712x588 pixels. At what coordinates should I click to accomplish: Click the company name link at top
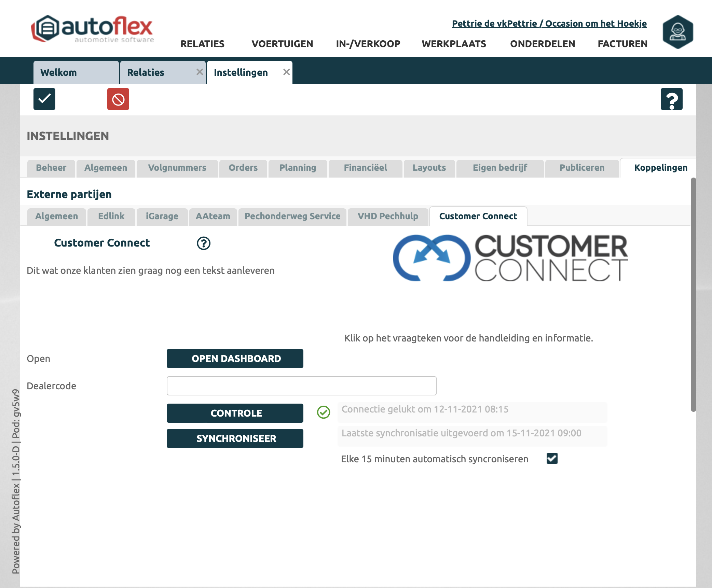(549, 23)
